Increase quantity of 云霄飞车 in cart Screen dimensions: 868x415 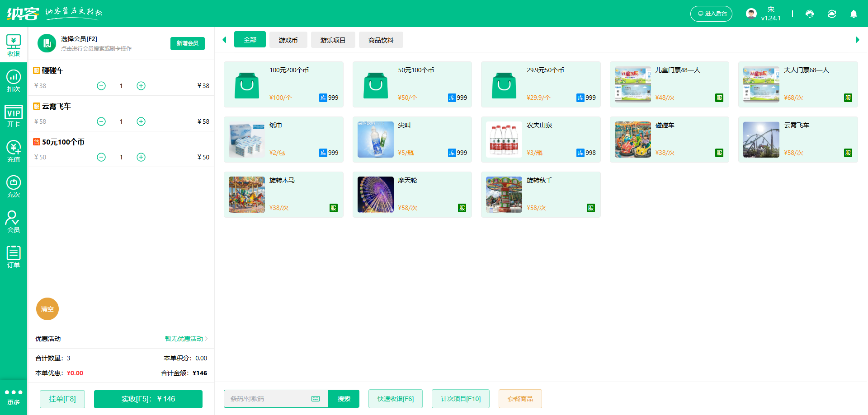pyautogui.click(x=141, y=121)
